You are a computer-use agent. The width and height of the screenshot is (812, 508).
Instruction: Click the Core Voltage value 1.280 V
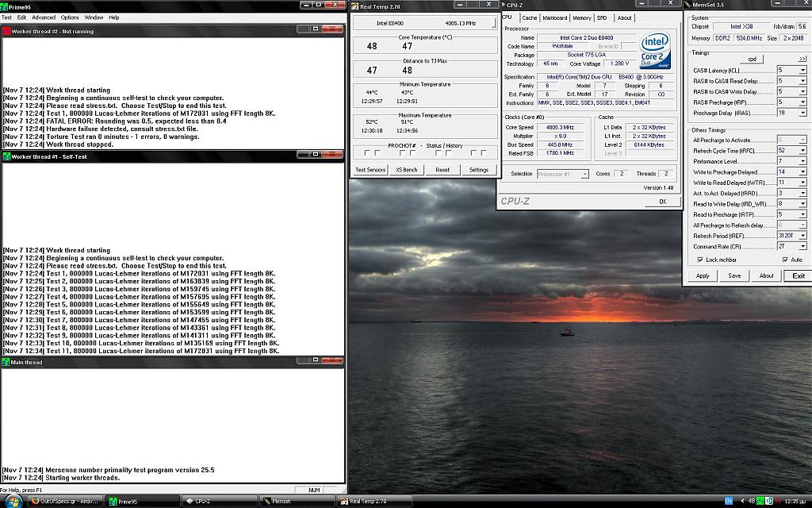coord(619,63)
